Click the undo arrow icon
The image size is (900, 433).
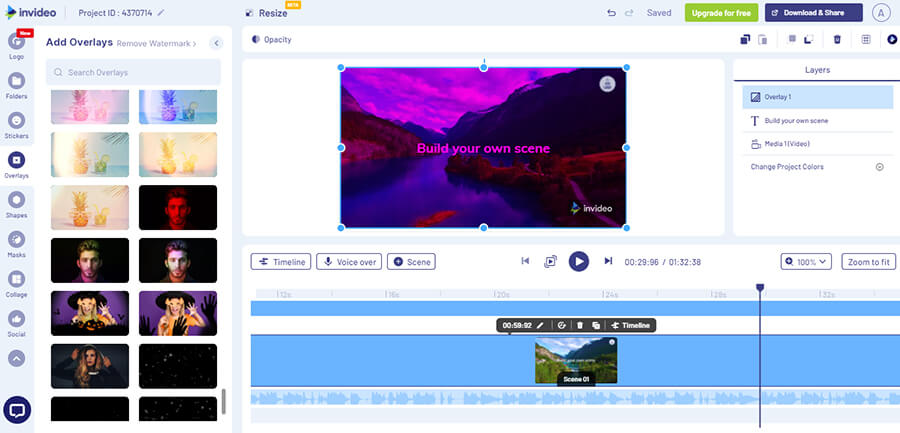click(x=611, y=13)
